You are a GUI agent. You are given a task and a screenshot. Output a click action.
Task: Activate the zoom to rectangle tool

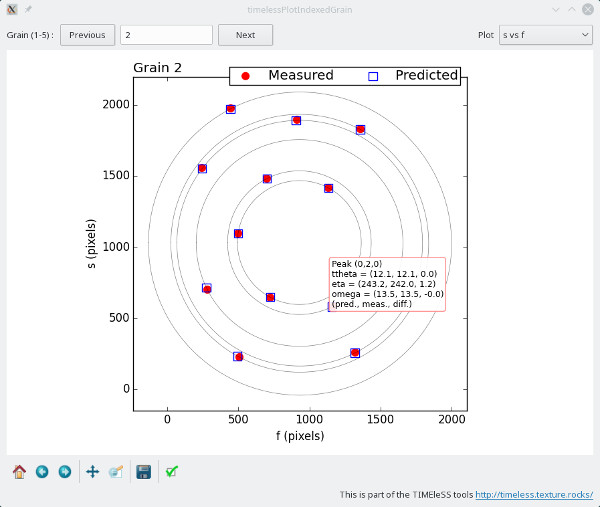click(116, 471)
